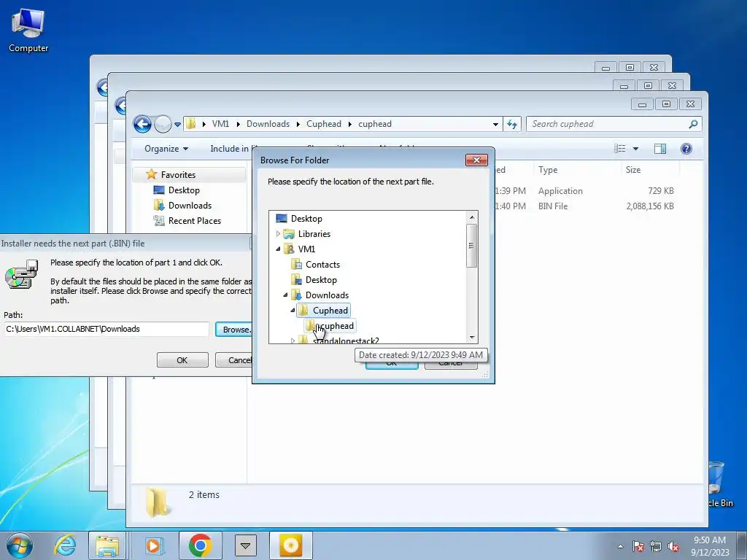747x560 pixels.
Task: Select Libraries in folder tree
Action: 314,234
